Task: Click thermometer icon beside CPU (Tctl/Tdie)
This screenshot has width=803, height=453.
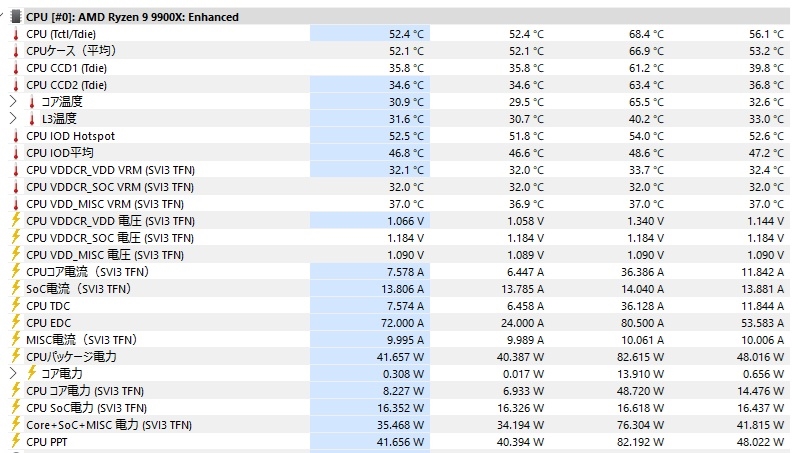Action: click(x=15, y=34)
